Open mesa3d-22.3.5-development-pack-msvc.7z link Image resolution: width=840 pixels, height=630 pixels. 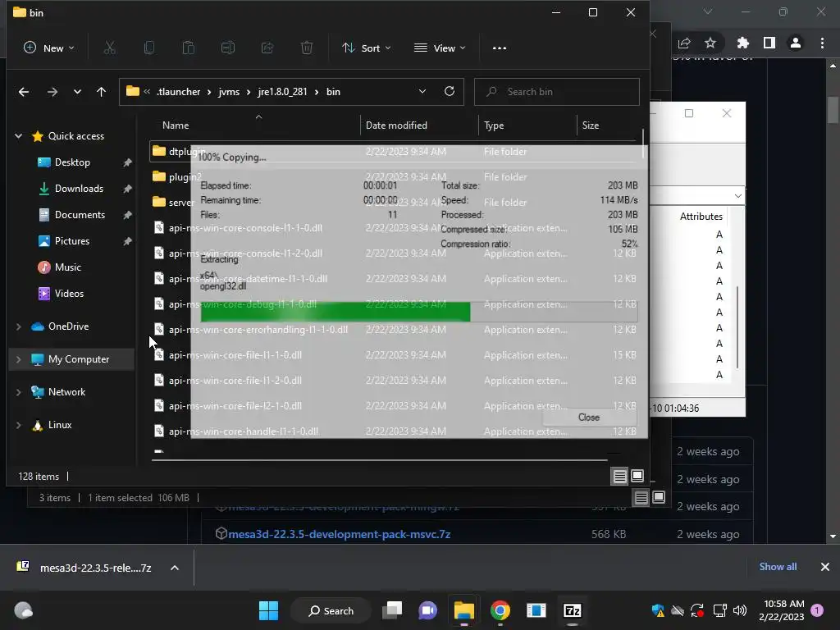coord(339,534)
